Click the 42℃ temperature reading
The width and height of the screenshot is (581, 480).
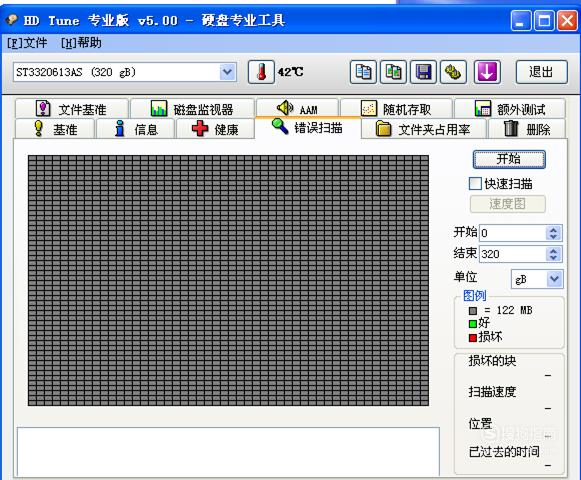[290, 72]
